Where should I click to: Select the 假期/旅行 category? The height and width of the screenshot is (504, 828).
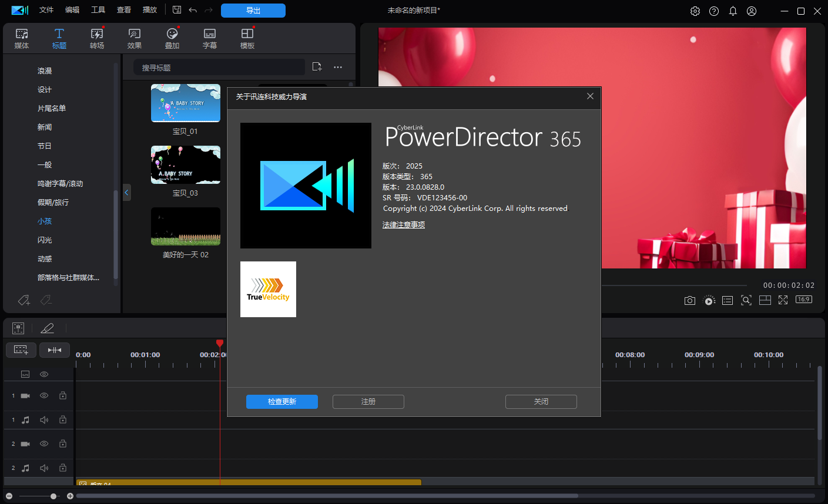point(53,202)
